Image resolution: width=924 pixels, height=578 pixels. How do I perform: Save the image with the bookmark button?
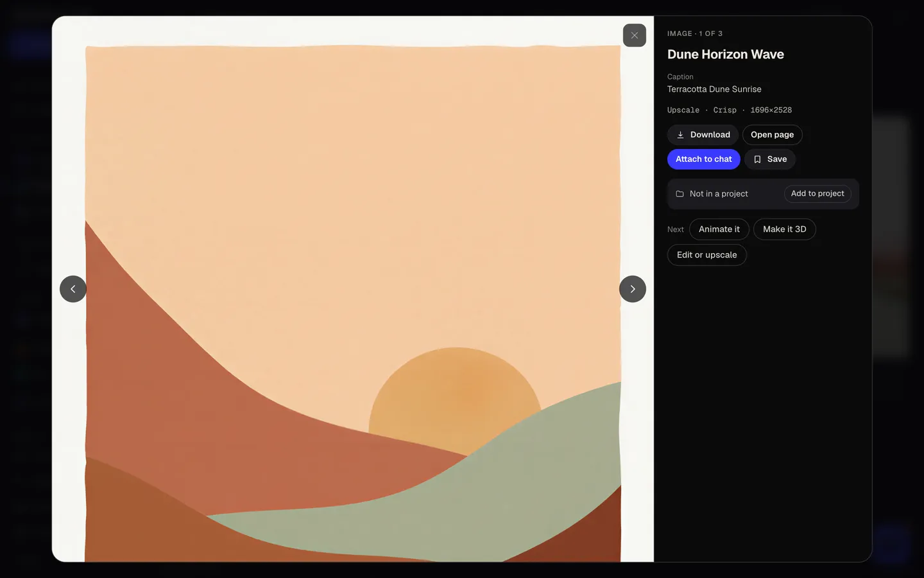pos(769,159)
